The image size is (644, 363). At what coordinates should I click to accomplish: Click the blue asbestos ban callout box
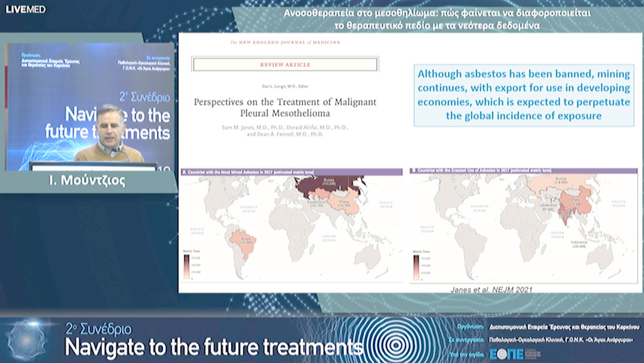[524, 94]
